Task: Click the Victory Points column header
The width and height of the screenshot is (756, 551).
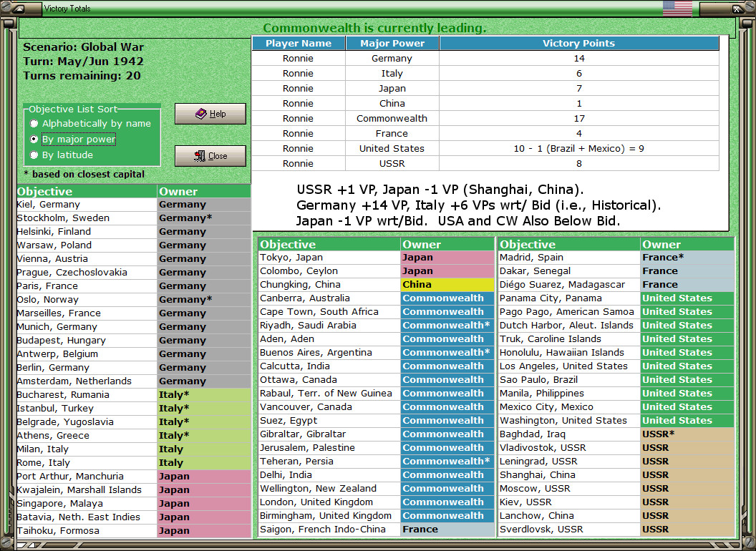Action: [x=578, y=44]
